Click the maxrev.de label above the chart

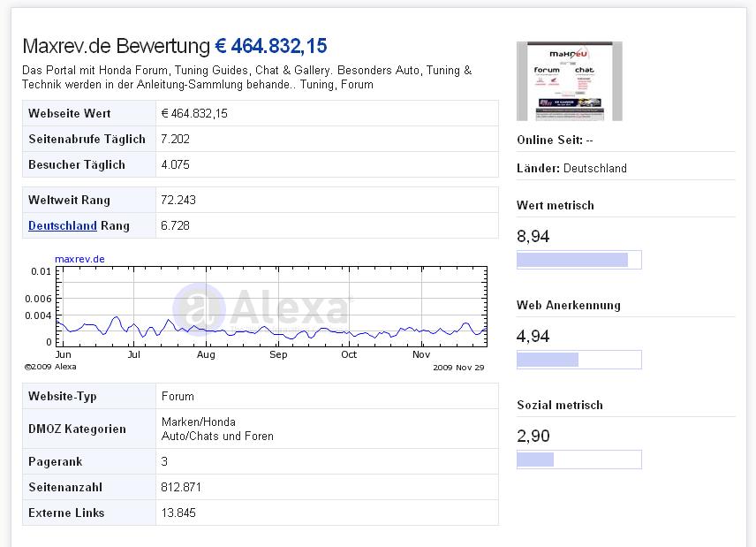(x=79, y=259)
